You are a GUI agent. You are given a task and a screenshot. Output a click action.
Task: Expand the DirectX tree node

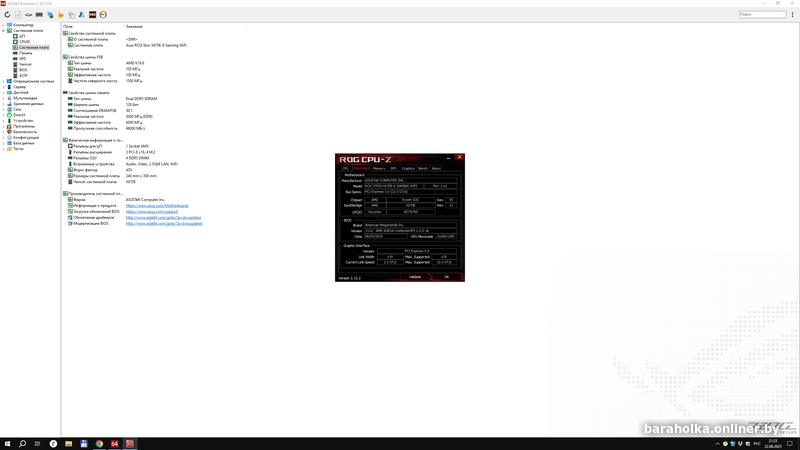[4, 115]
